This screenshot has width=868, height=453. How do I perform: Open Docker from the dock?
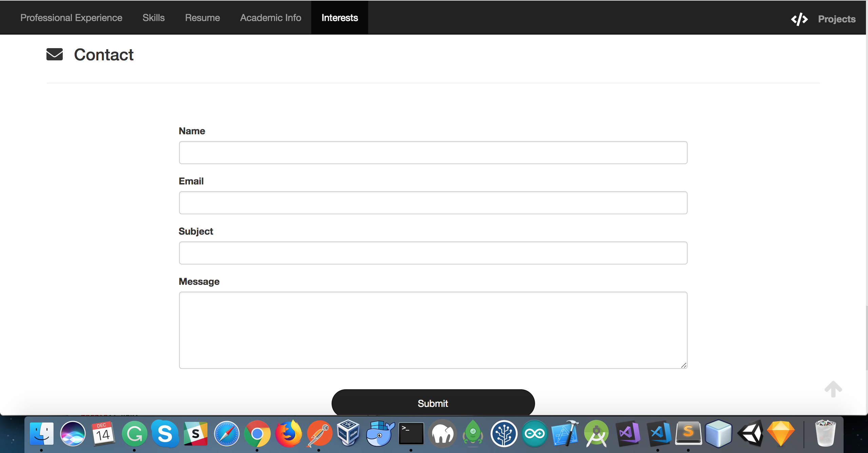[380, 434]
